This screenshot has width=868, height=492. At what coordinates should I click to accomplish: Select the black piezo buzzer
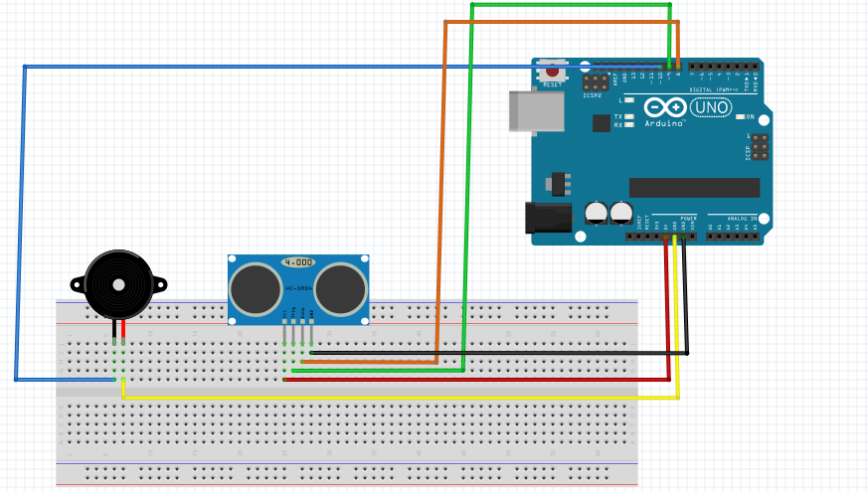tap(118, 285)
